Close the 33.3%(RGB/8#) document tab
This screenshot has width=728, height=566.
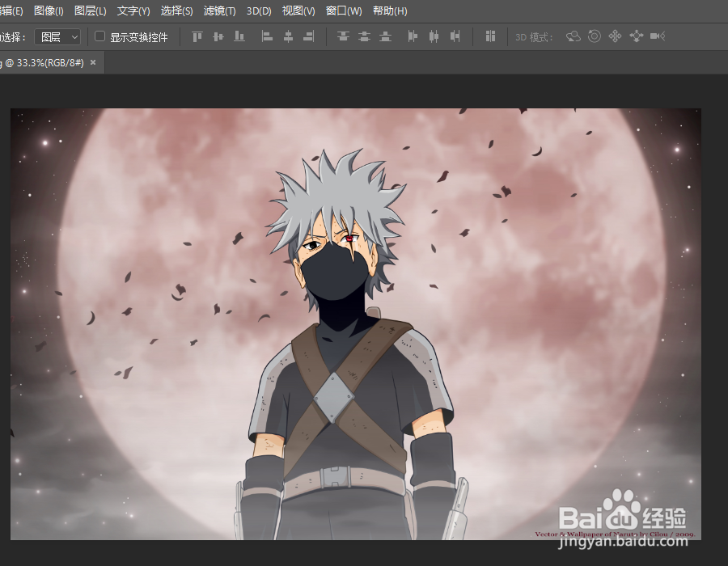93,62
